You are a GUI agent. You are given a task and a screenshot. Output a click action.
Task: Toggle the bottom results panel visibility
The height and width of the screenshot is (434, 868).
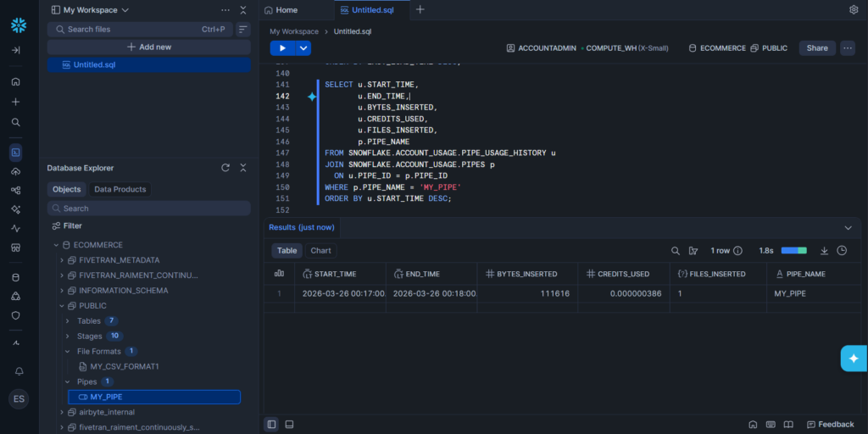point(289,424)
